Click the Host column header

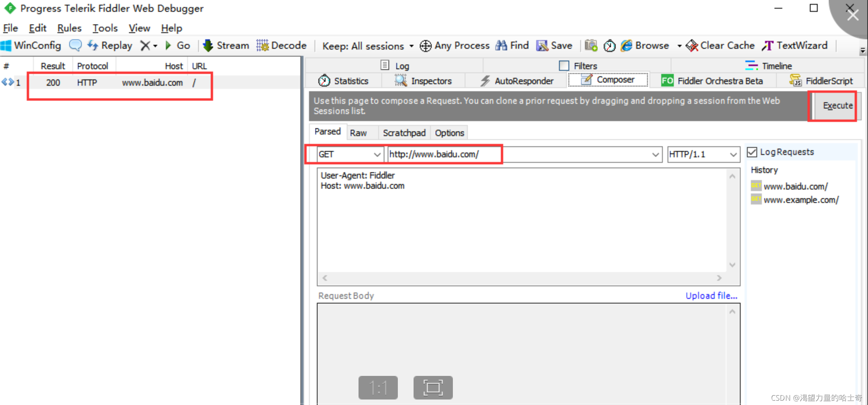click(x=152, y=66)
